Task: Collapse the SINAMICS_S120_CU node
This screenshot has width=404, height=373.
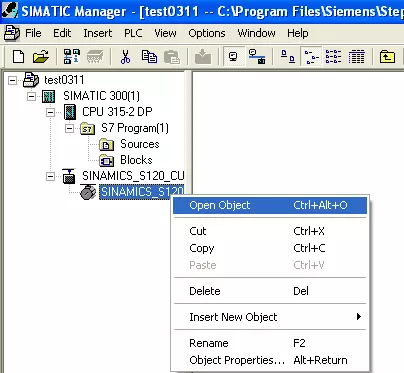Action: (50, 176)
